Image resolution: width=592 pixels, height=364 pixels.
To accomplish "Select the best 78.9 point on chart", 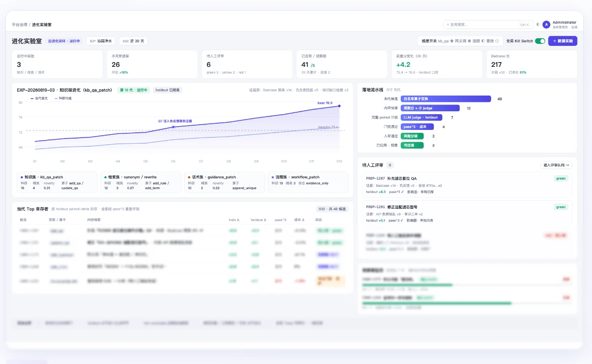I will (x=340, y=106).
